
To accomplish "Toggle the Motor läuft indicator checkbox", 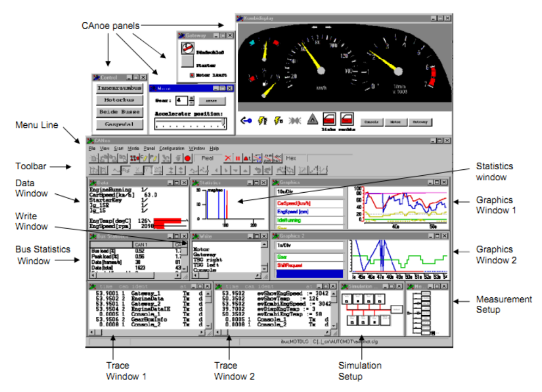I will (x=192, y=75).
